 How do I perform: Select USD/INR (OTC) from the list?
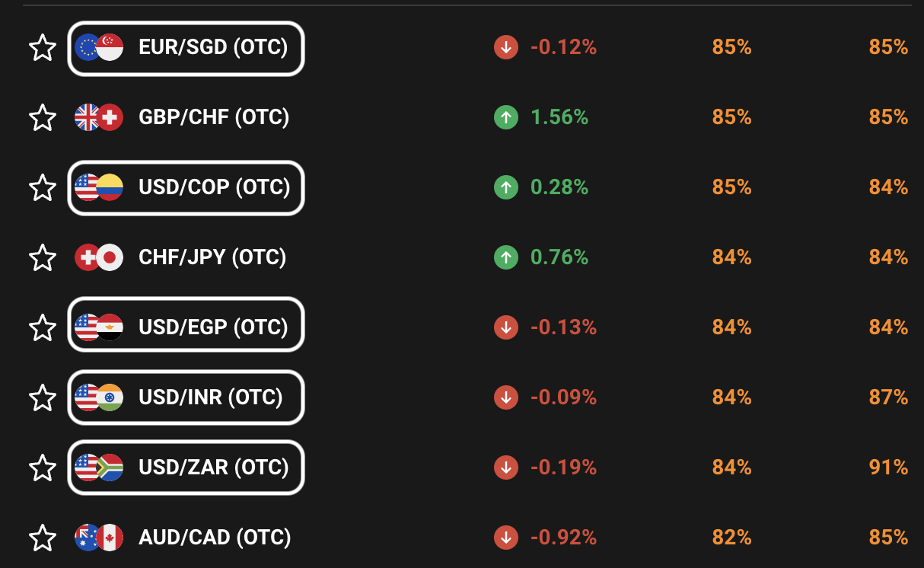click(x=186, y=397)
